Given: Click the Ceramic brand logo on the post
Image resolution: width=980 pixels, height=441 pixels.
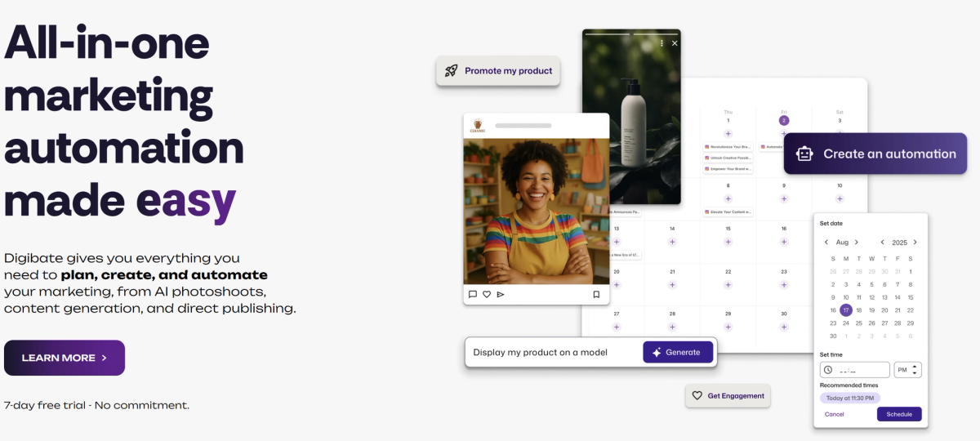Looking at the screenshot, I should click(478, 126).
